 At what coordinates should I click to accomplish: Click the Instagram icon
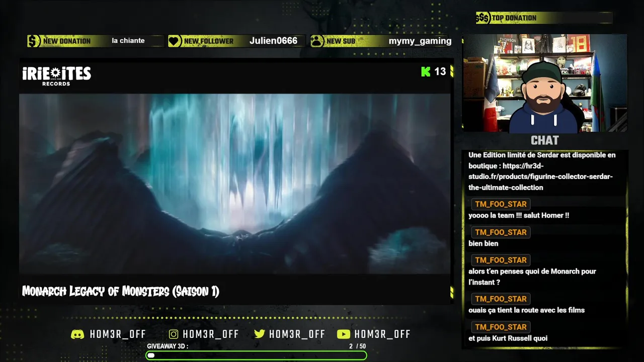click(x=174, y=334)
